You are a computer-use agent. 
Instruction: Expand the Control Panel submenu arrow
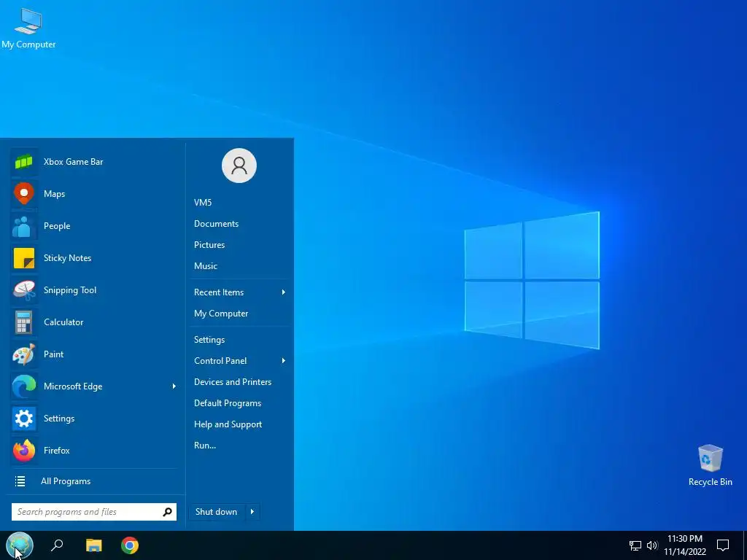point(284,361)
